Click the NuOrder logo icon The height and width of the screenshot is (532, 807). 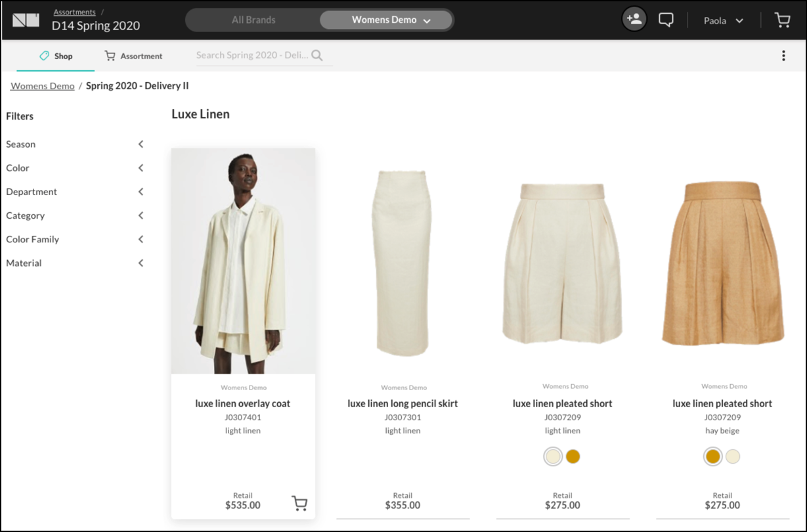(x=26, y=20)
